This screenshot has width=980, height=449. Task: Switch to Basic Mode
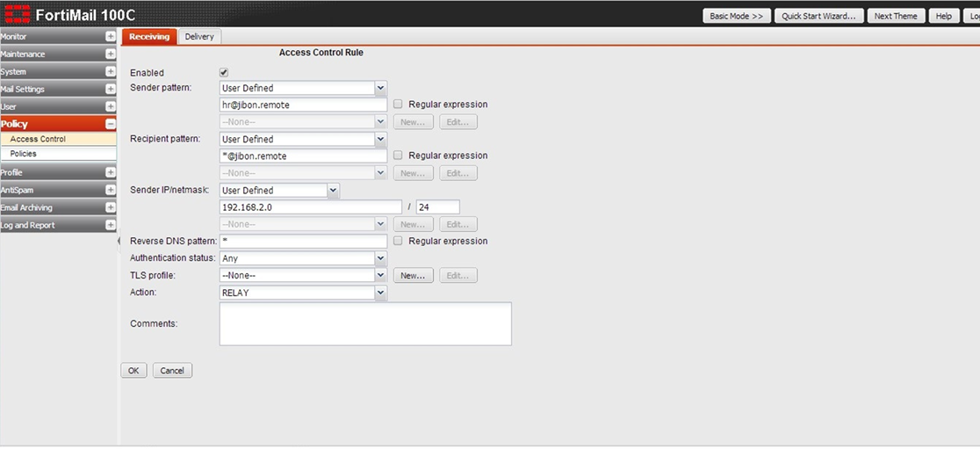click(736, 17)
